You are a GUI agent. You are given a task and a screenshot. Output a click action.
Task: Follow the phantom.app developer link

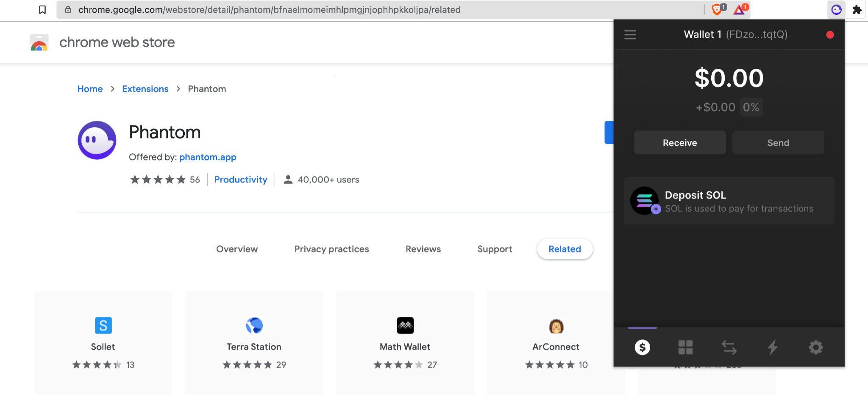click(208, 157)
